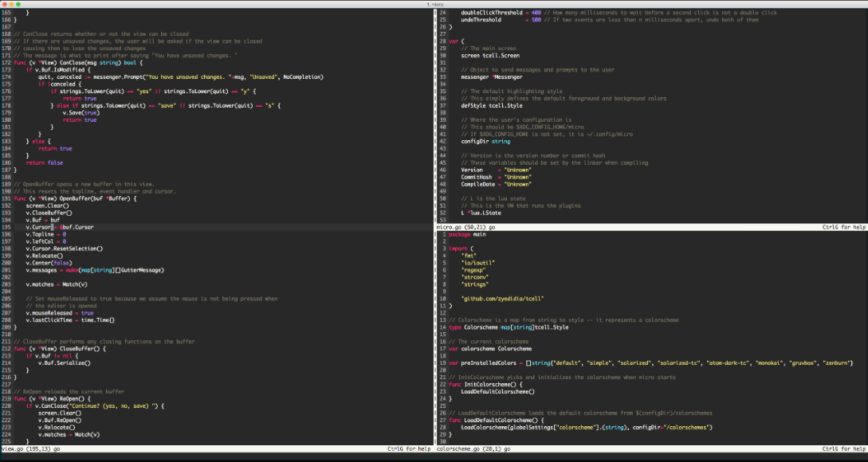
Task: Click the v.mouseReleased = true statement
Action: [x=60, y=313]
